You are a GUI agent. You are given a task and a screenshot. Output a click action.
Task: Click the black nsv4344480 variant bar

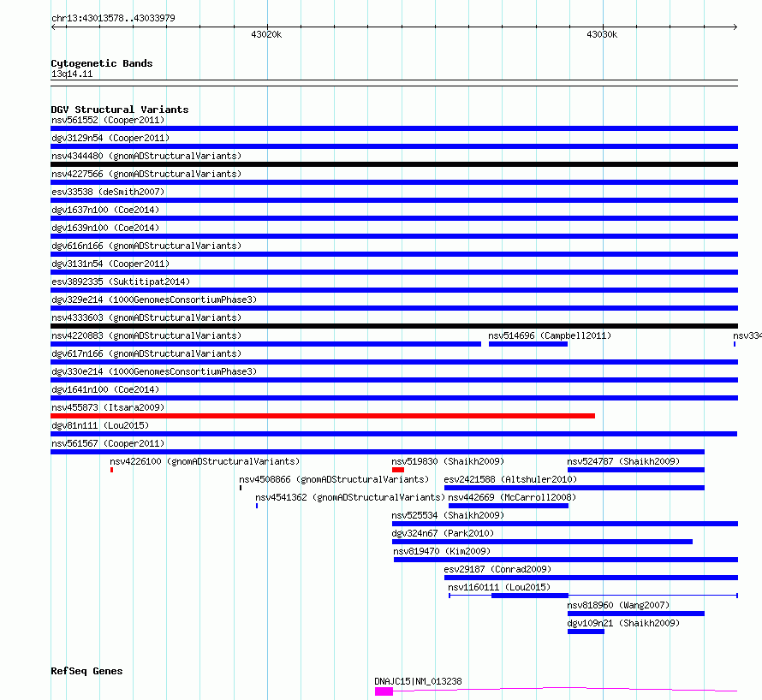pos(394,164)
